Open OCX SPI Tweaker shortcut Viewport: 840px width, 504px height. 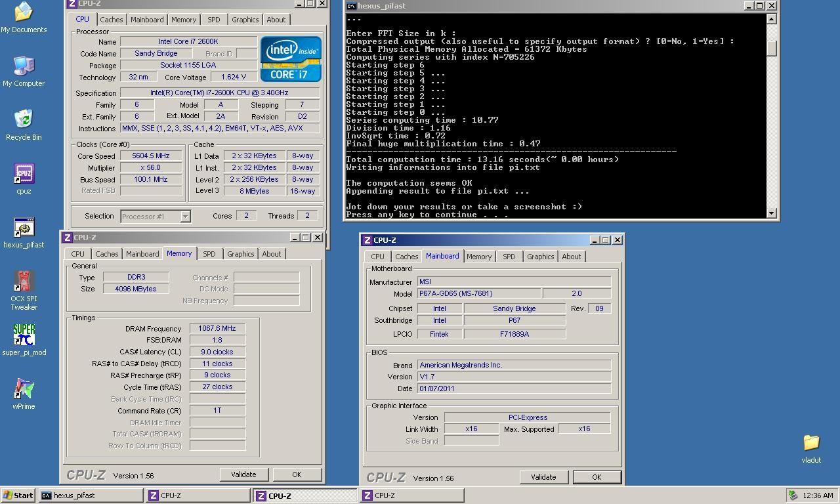tap(24, 291)
